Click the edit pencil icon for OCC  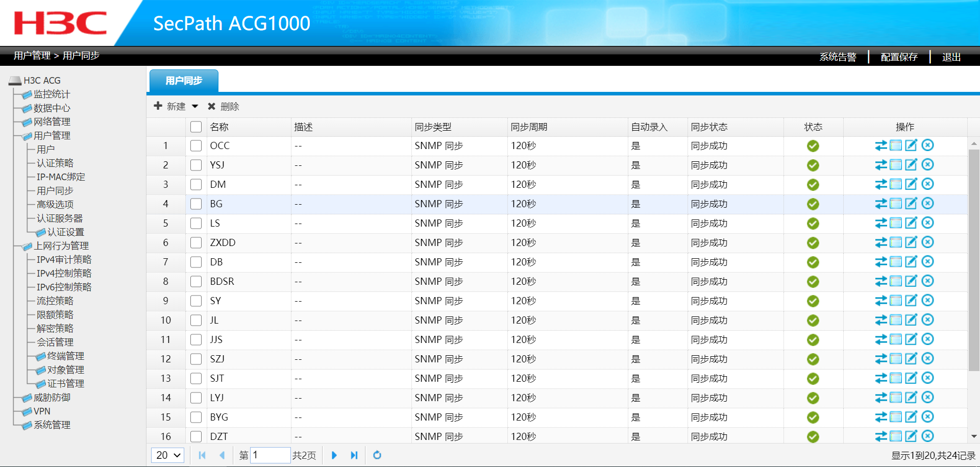pyautogui.click(x=911, y=145)
